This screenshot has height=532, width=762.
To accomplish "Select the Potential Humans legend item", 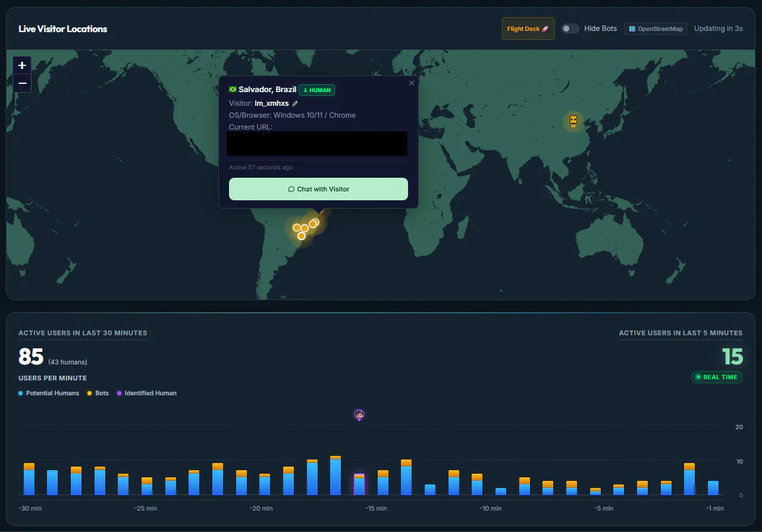I will (49, 394).
